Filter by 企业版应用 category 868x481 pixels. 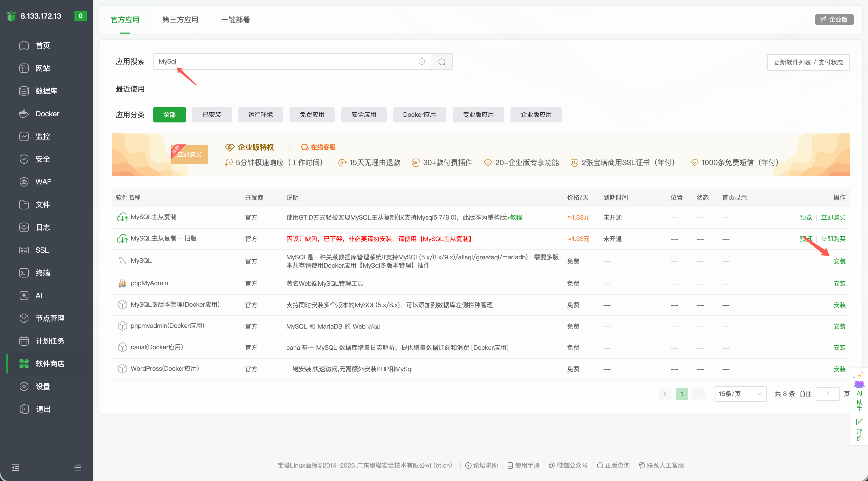536,114
